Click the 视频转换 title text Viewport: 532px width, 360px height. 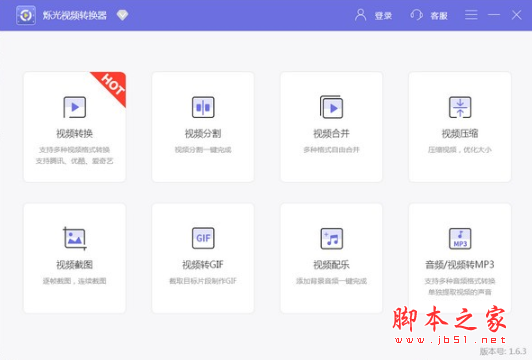coord(75,133)
